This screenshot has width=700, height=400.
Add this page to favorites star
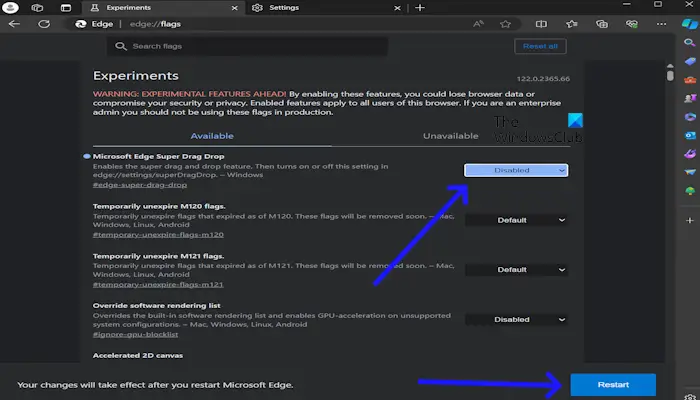[x=505, y=24]
